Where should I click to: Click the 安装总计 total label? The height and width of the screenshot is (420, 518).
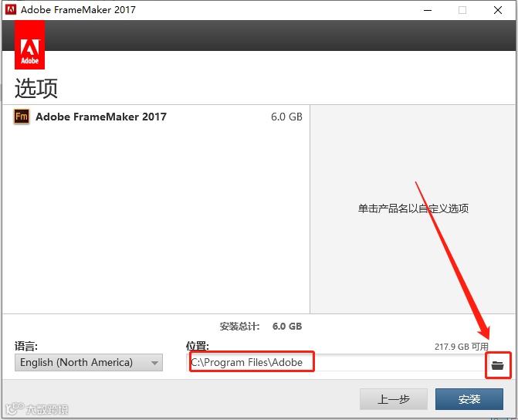click(x=239, y=327)
